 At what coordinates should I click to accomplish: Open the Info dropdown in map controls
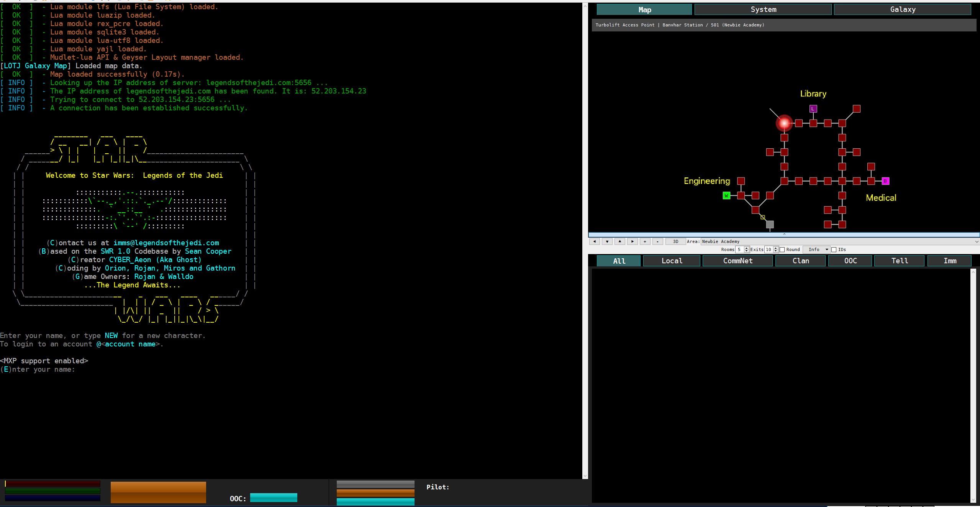click(816, 249)
